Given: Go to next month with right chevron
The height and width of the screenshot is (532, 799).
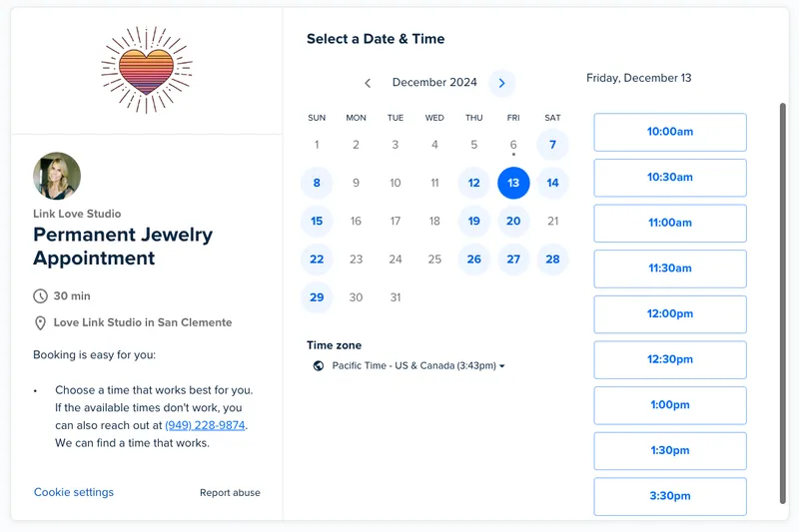Looking at the screenshot, I should click(x=502, y=83).
